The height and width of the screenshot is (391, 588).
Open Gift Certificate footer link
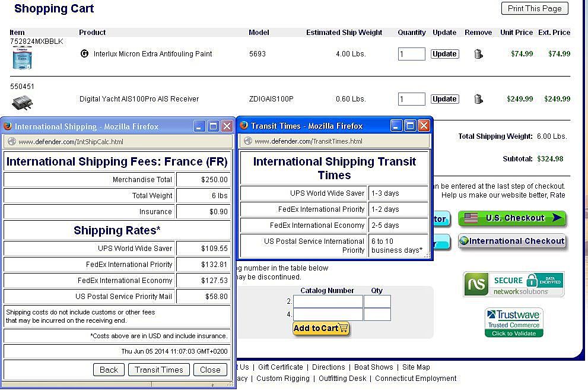click(x=281, y=367)
